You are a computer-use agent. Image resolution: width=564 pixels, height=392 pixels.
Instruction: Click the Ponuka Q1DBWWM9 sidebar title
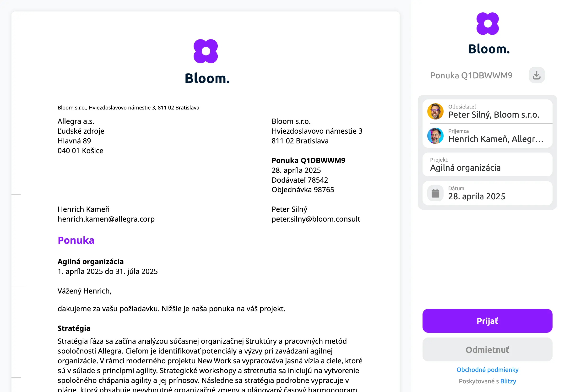pyautogui.click(x=471, y=75)
